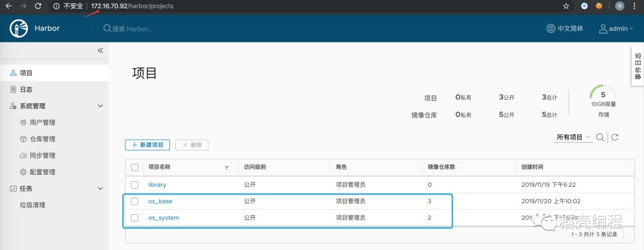The height and width of the screenshot is (250, 644).
Task: Reload the page with browser refresh icon
Action: [x=38, y=6]
